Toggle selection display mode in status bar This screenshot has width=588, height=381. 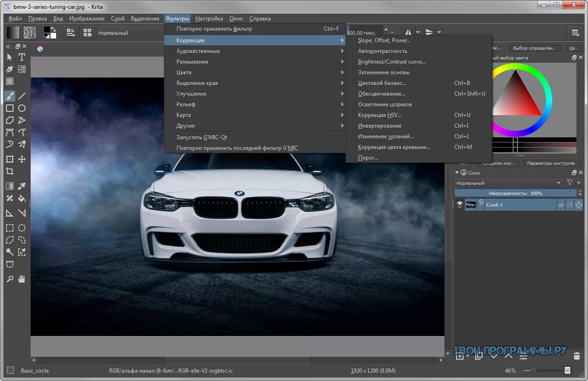pos(10,370)
